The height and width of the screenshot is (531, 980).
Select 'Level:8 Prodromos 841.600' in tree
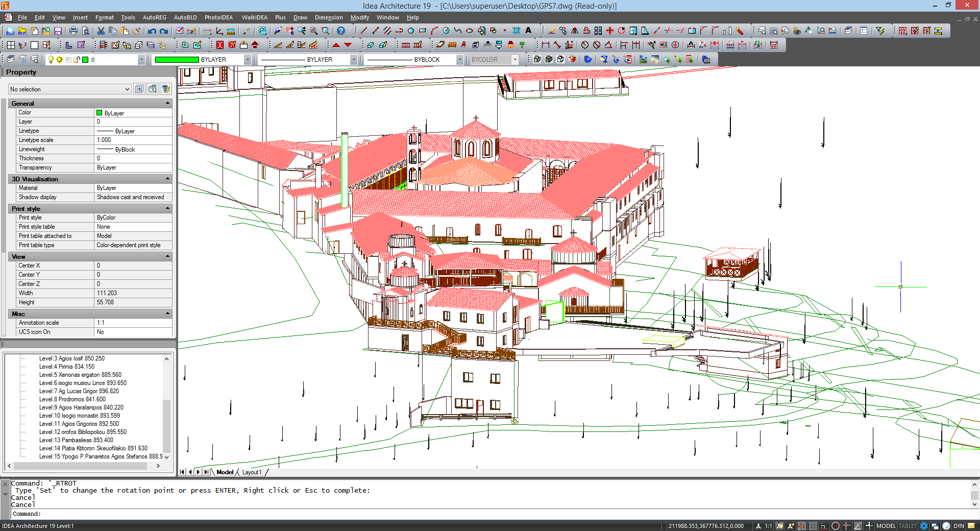pyautogui.click(x=72, y=399)
